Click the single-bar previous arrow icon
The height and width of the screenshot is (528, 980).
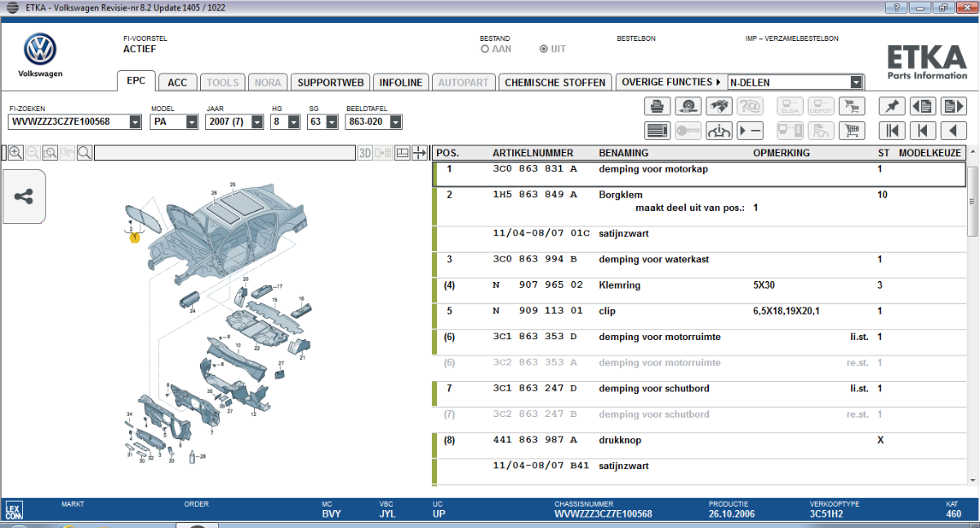pos(923,131)
